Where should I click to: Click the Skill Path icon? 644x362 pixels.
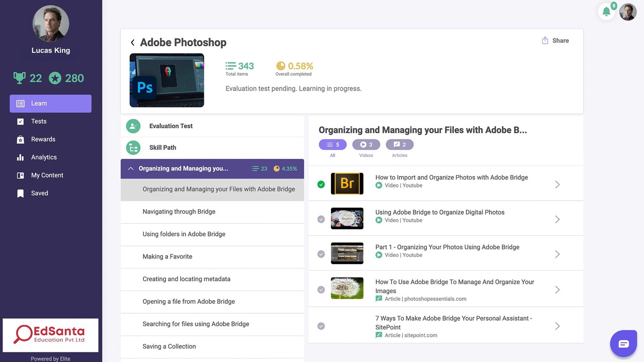133,148
